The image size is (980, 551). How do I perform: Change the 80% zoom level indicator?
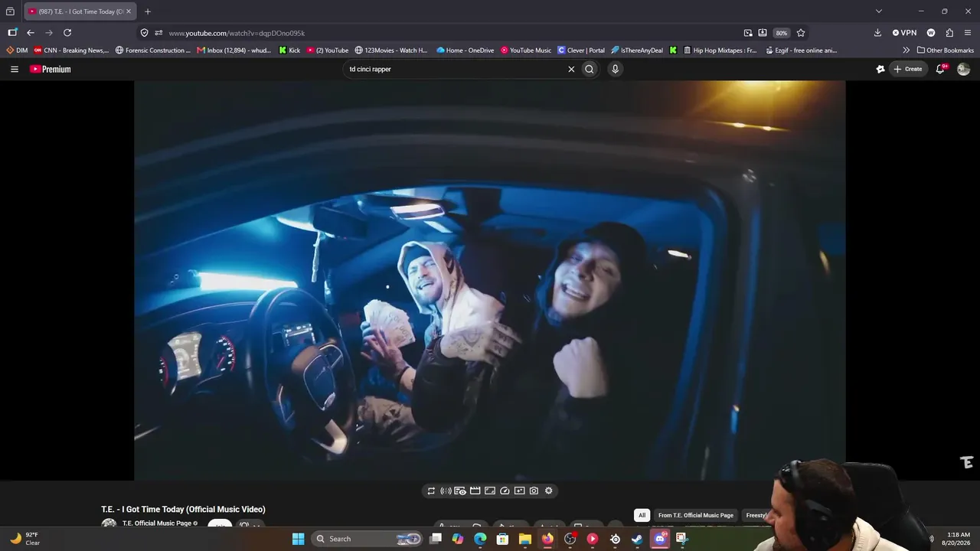point(781,33)
